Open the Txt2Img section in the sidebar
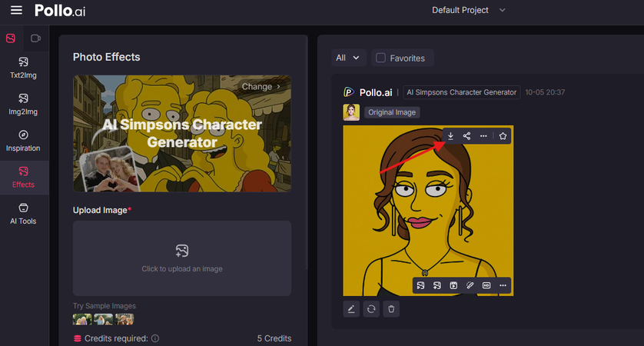Viewport: 644px width, 346px height. point(23,68)
